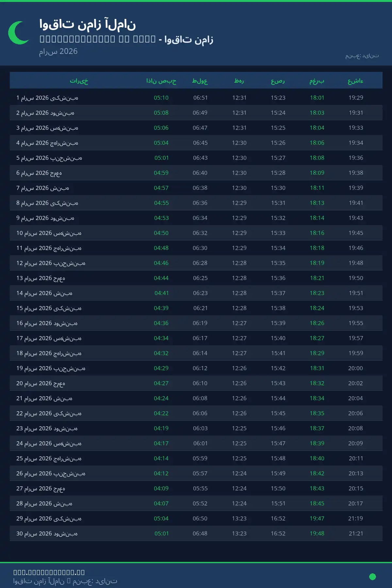
Task: Click the Isha (عشاء) column header
Action: [x=355, y=81]
